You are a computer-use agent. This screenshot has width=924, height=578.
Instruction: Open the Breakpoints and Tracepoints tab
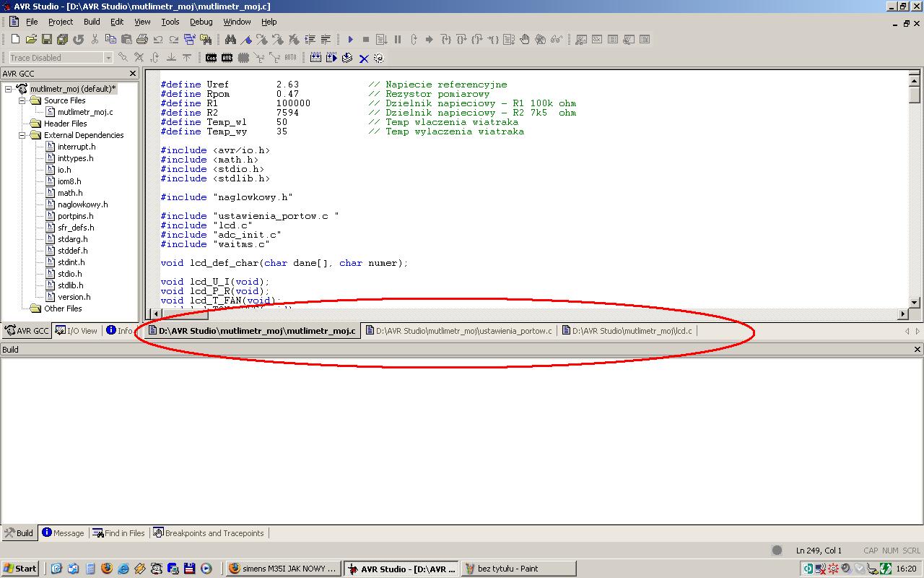click(x=209, y=533)
